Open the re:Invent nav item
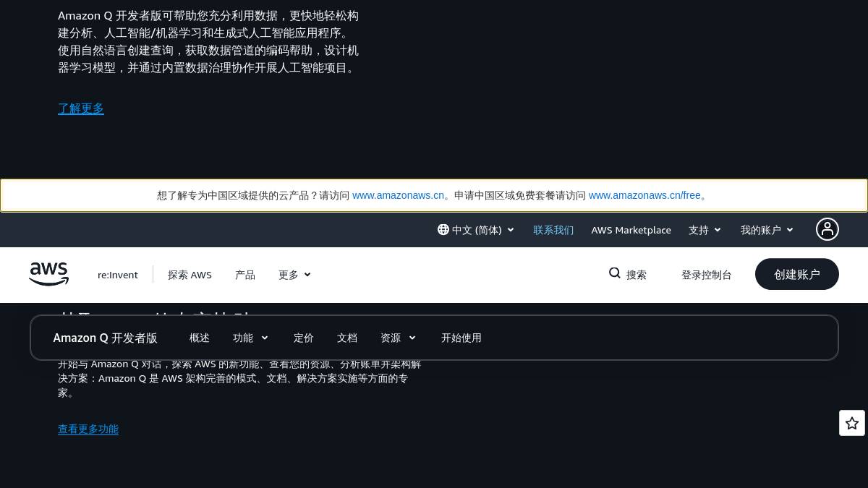This screenshot has height=488, width=868. tap(118, 275)
